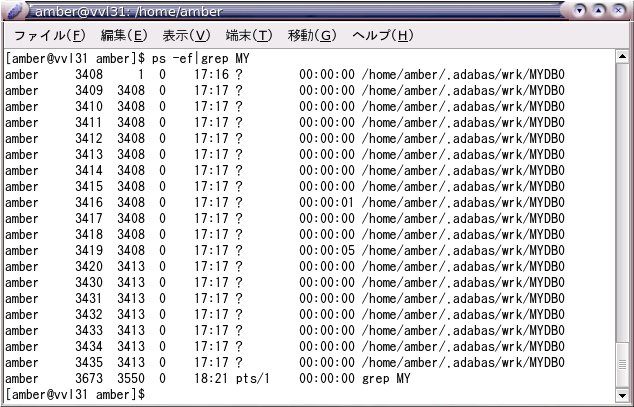
Task: Open the 端末(T) menu
Action: (x=249, y=36)
